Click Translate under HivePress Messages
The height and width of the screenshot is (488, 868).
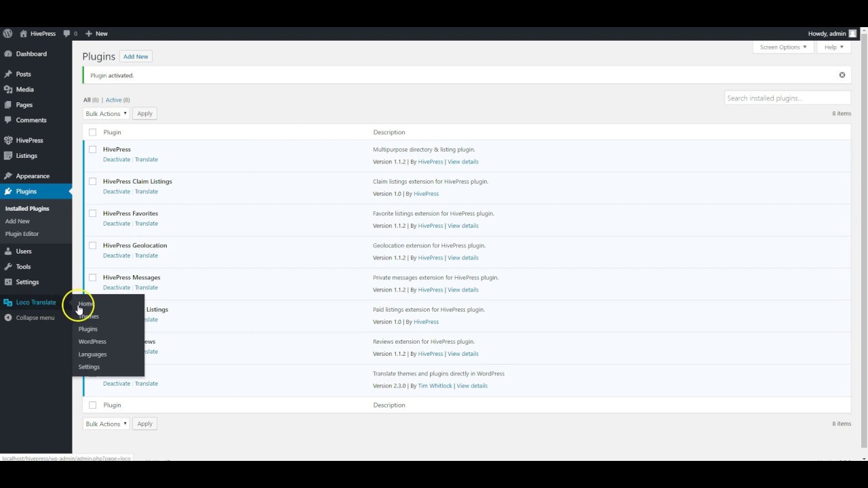pos(146,287)
